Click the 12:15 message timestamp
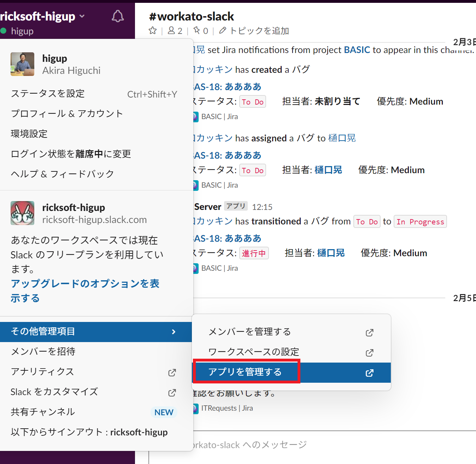This screenshot has width=476, height=464. [x=262, y=207]
